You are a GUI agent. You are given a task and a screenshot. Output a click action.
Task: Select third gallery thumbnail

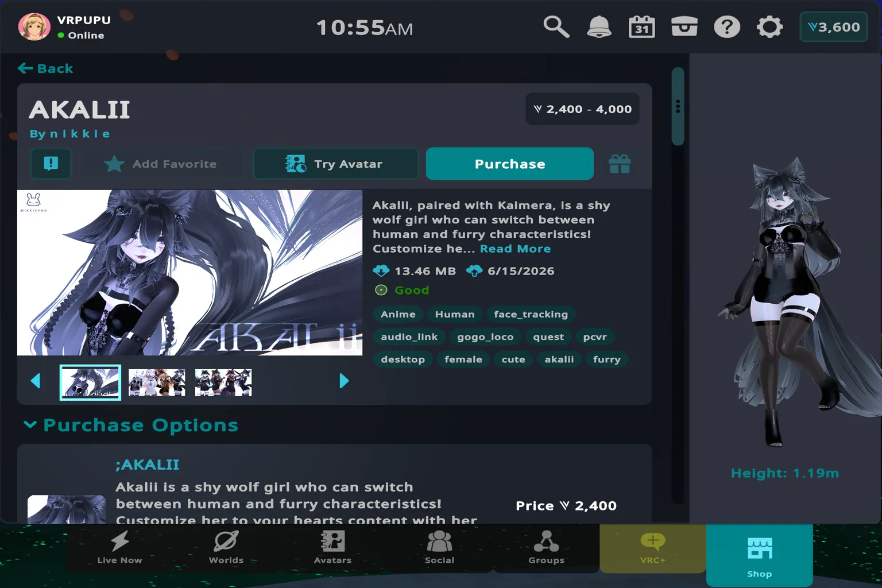pos(223,382)
